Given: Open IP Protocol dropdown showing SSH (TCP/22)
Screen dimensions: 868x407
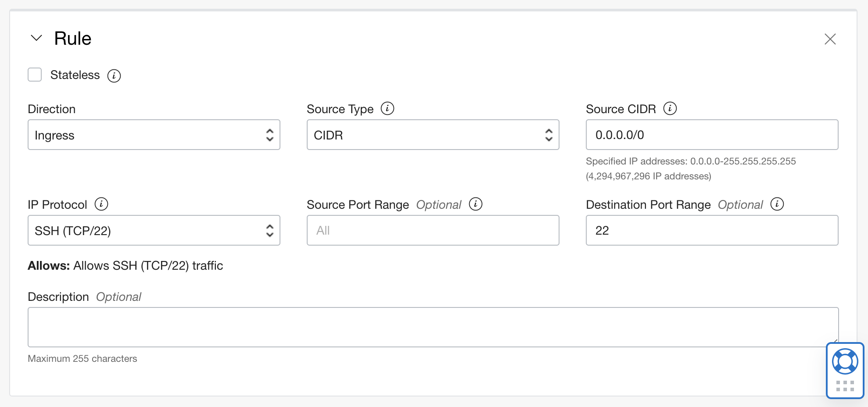Looking at the screenshot, I should [154, 231].
